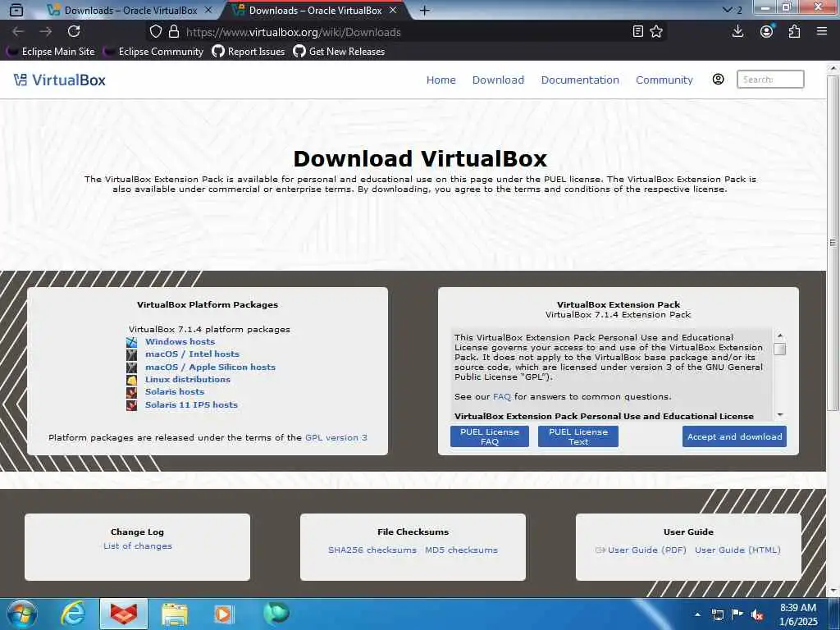Click the PUEL License Text button

click(578, 436)
